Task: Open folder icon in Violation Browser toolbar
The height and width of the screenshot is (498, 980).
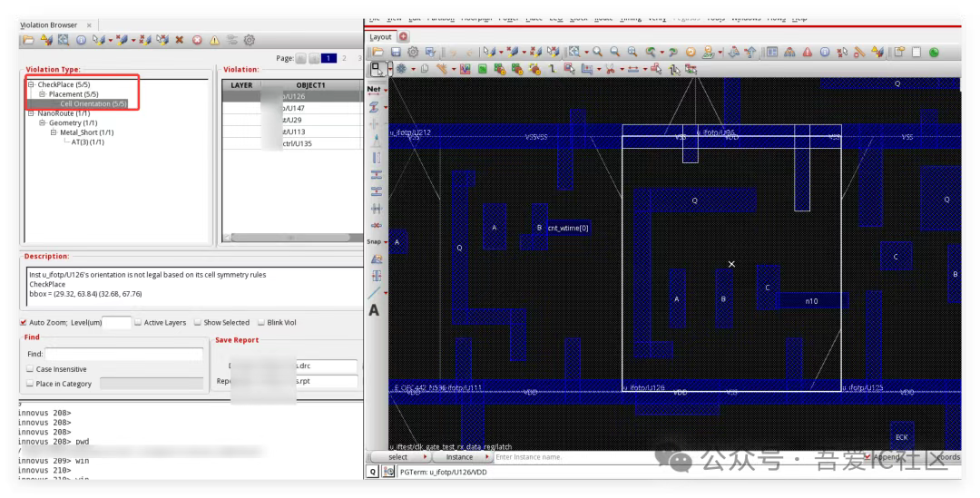Action: (28, 40)
